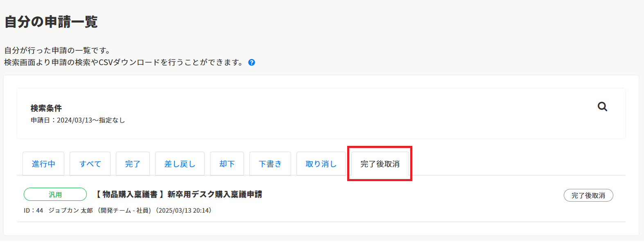Click the blue help question mark icon
The width and height of the screenshot is (644, 252).
252,63
